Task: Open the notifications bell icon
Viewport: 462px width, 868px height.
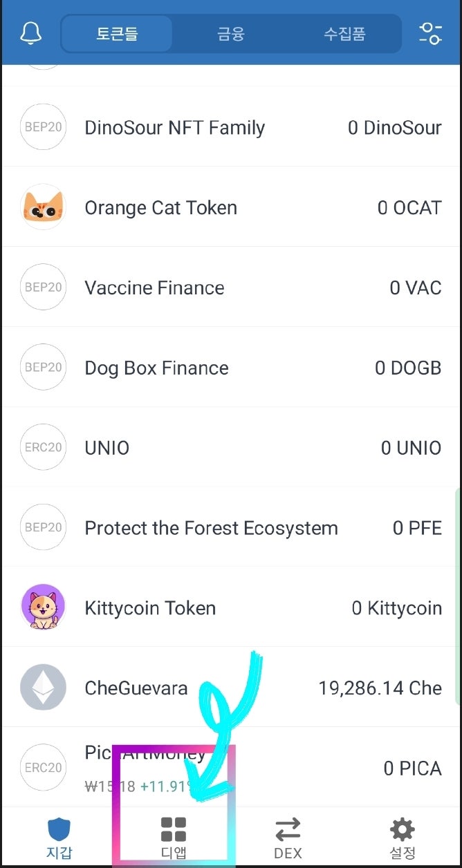Action: pos(28,32)
